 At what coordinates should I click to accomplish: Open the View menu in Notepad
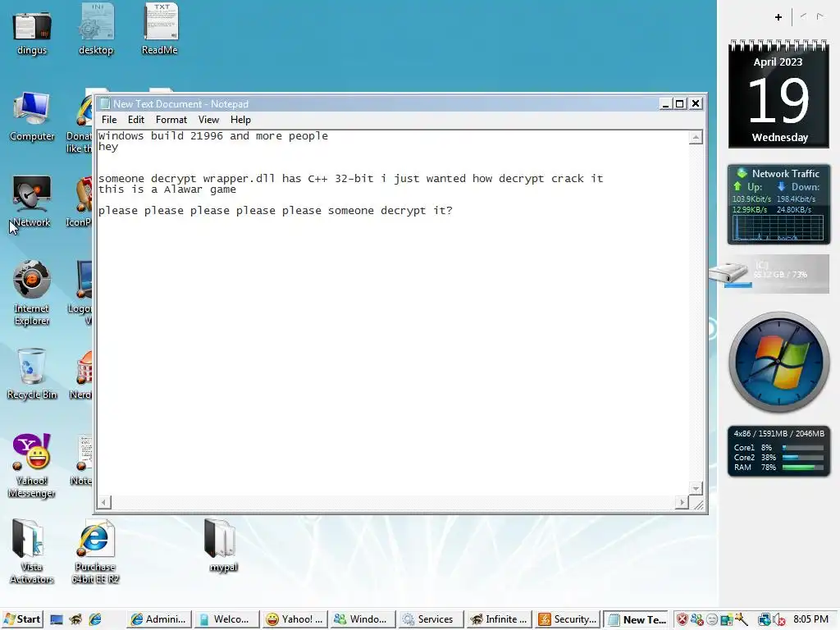pyautogui.click(x=208, y=120)
